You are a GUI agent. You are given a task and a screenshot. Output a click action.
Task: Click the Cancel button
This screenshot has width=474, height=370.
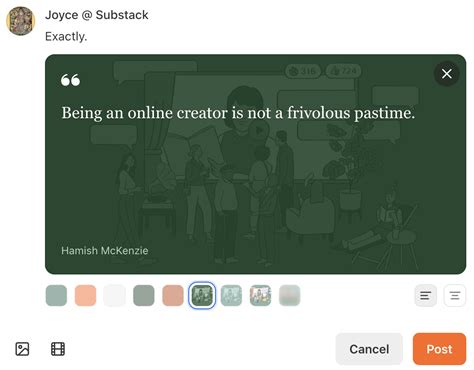pos(369,349)
